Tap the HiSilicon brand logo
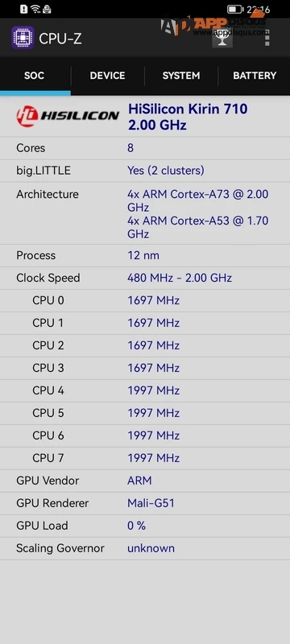 pos(68,117)
